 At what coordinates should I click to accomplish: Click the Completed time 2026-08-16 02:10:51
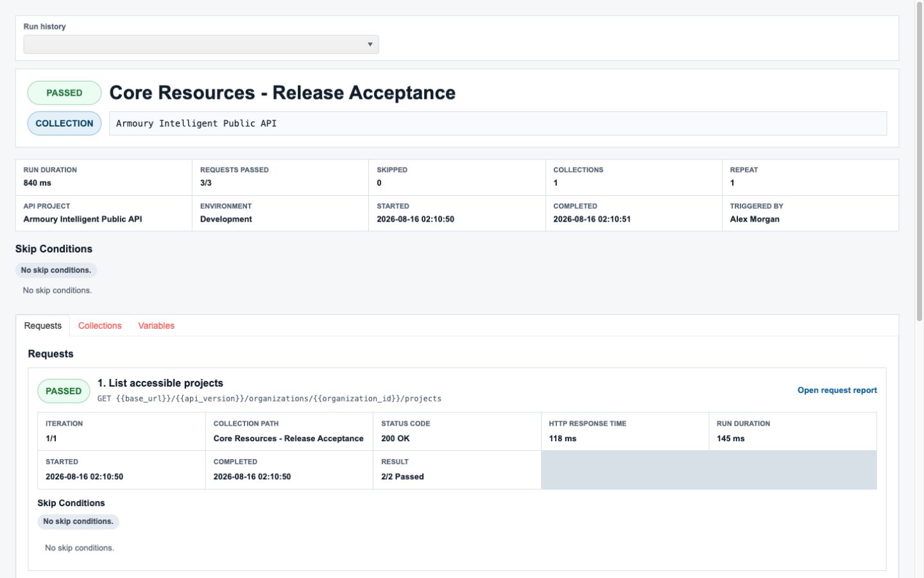click(x=592, y=219)
